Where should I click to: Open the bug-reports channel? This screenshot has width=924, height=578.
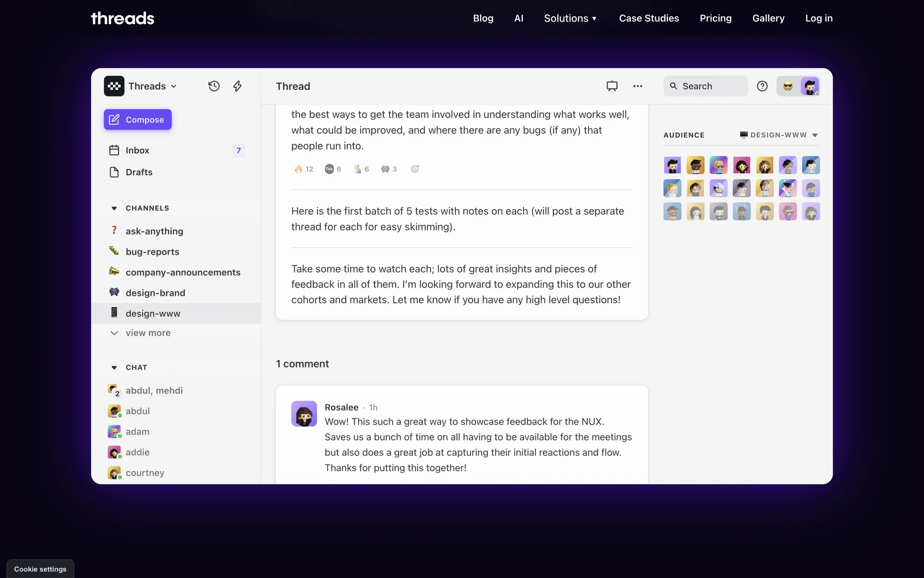click(152, 252)
